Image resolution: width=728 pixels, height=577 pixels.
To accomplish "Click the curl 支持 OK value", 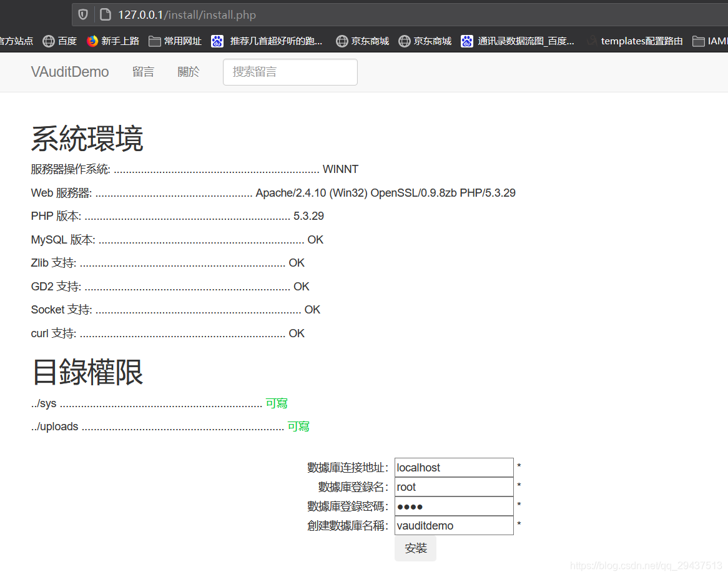I will click(x=297, y=333).
